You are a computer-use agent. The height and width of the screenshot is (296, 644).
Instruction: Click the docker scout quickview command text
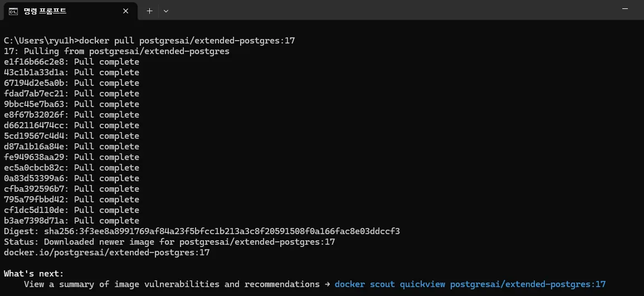[470, 284]
